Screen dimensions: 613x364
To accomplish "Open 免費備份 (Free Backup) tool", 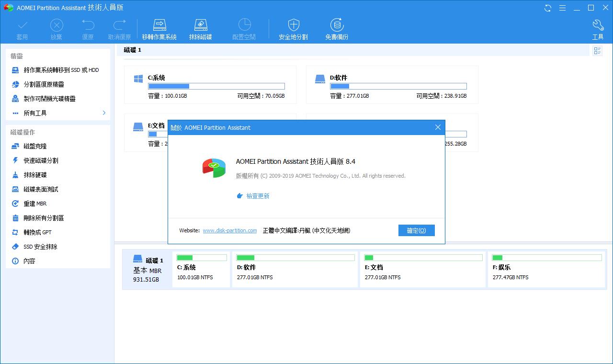I will pyautogui.click(x=337, y=30).
